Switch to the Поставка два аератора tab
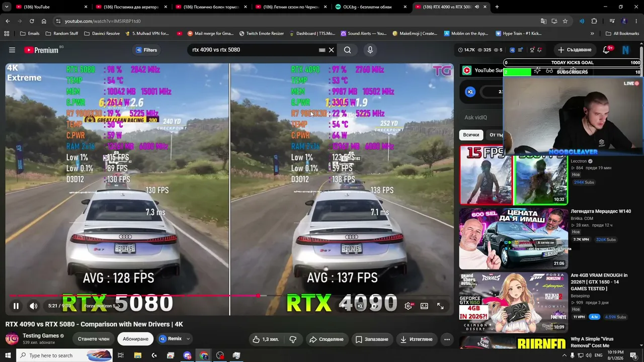Screen dimensions: 644x362 131,7
